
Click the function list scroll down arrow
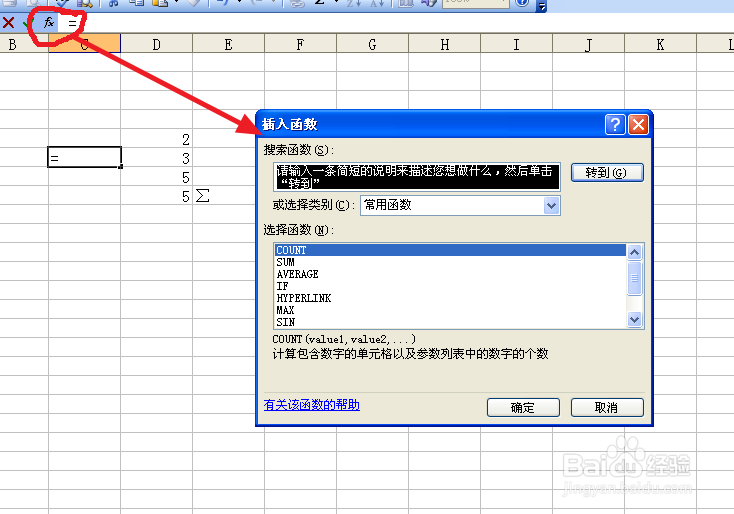[634, 320]
